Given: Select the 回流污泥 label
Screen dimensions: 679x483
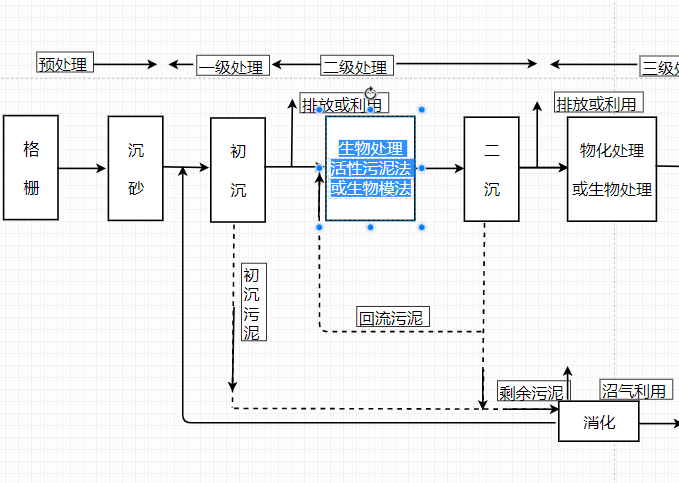Looking at the screenshot, I should (393, 317).
